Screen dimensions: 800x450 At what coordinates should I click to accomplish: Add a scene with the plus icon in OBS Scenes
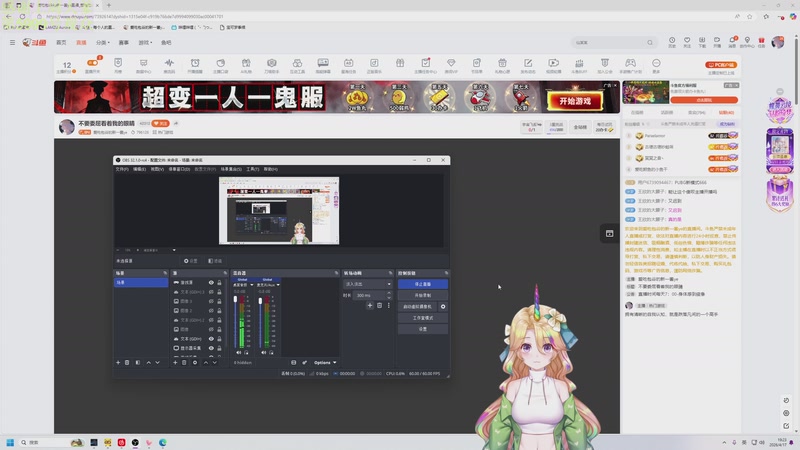(x=118, y=363)
